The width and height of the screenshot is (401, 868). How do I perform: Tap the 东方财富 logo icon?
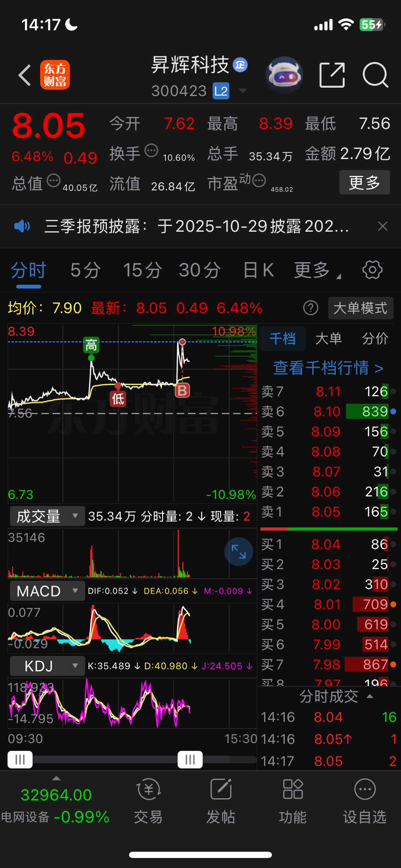[55, 75]
